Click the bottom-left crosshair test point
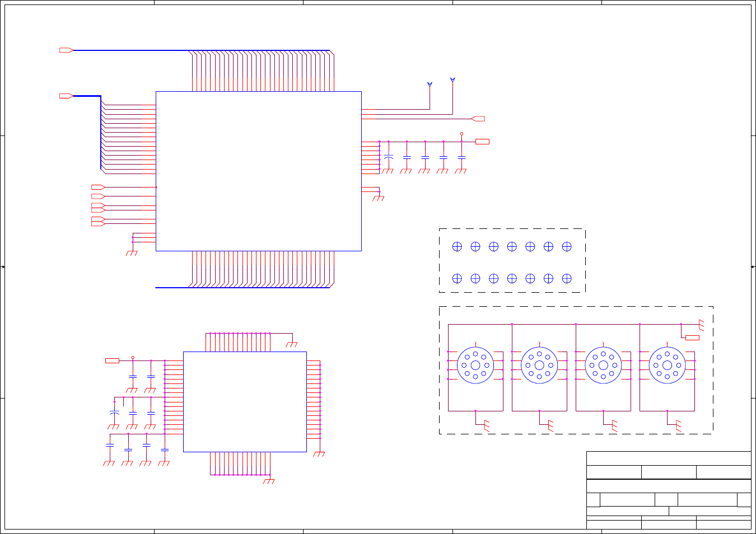 [457, 278]
